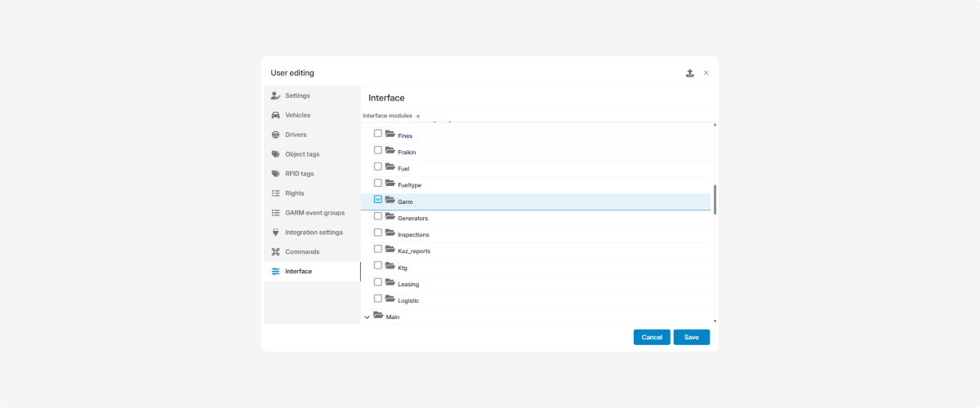This screenshot has width=980, height=408.
Task: Tick the Generators module checkbox
Action: pos(378,216)
